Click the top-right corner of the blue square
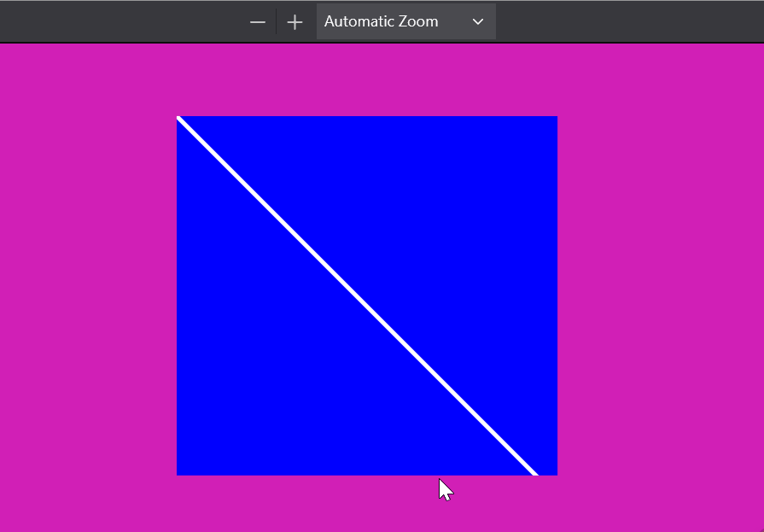This screenshot has height=532, width=764. (557, 117)
